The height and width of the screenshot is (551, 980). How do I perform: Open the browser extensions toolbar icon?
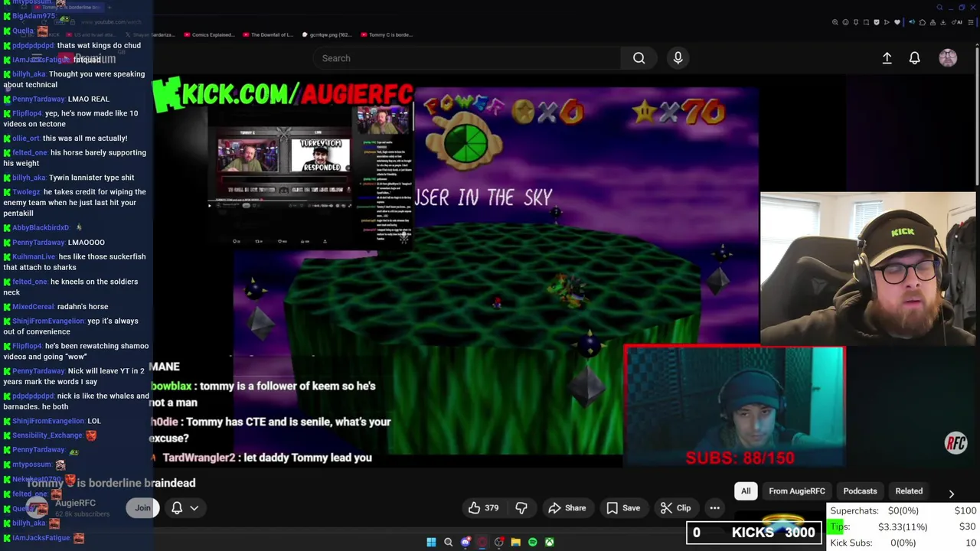click(922, 22)
